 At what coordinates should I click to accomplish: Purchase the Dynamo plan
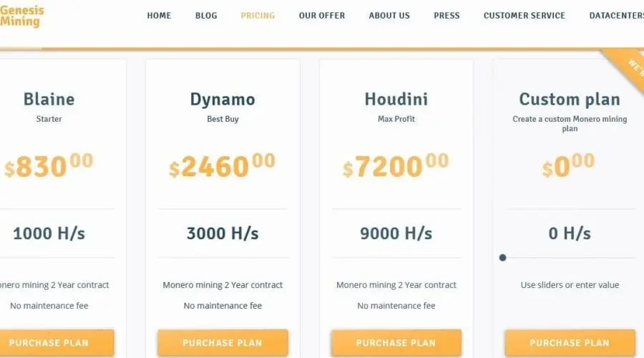coord(223,342)
